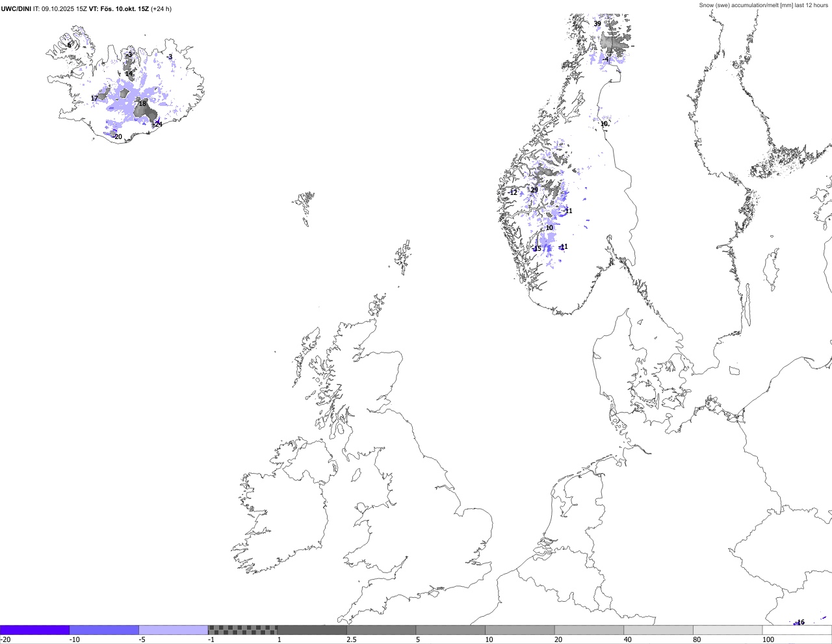Click the light lavender -5 to -1 legend swatch

(x=174, y=630)
